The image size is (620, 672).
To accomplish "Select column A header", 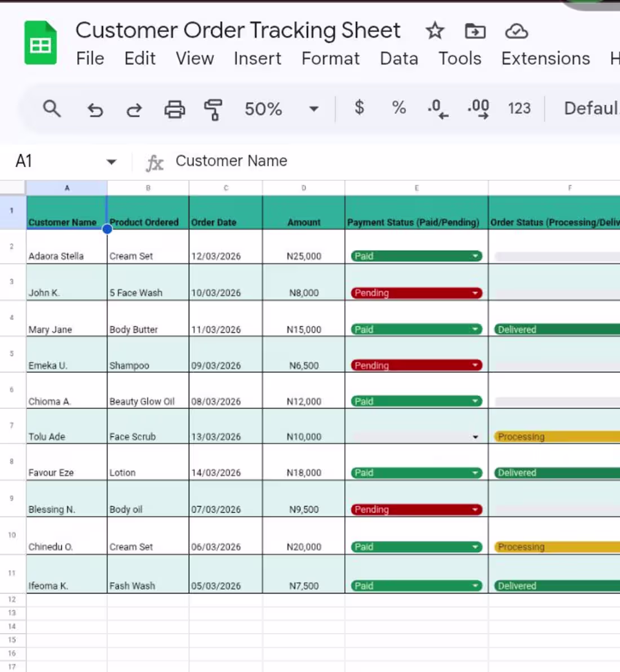I will pos(67,188).
